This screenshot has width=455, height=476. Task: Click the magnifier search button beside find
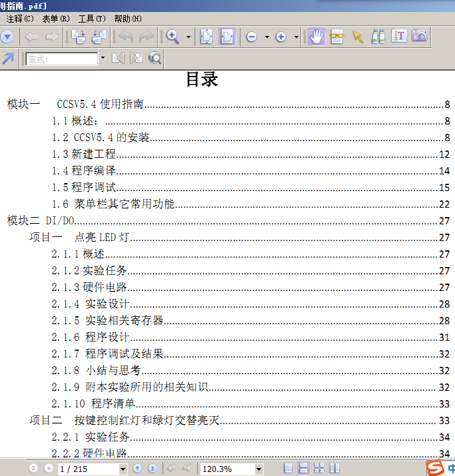click(155, 58)
